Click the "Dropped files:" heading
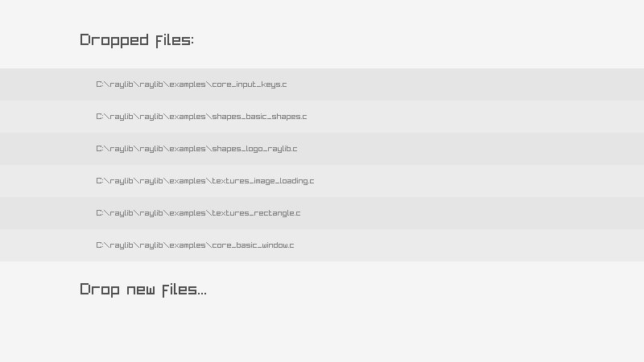Screen dimensions: 644x362 137,40
